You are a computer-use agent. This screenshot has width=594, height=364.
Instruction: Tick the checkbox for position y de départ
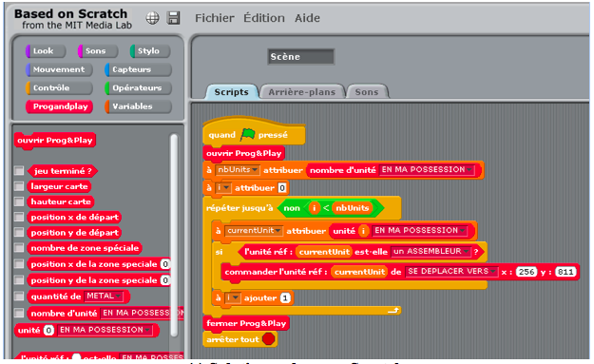(19, 232)
